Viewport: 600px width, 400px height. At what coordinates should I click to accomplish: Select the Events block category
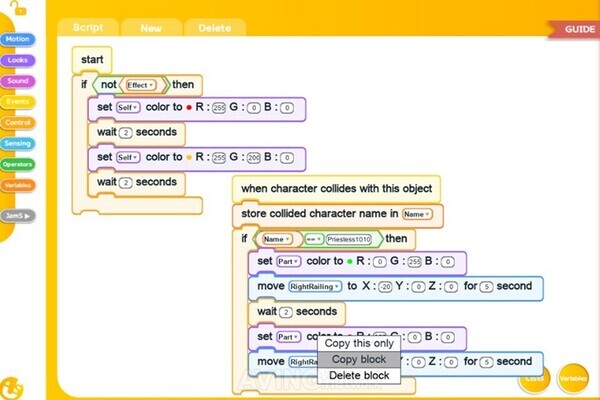pyautogui.click(x=17, y=102)
